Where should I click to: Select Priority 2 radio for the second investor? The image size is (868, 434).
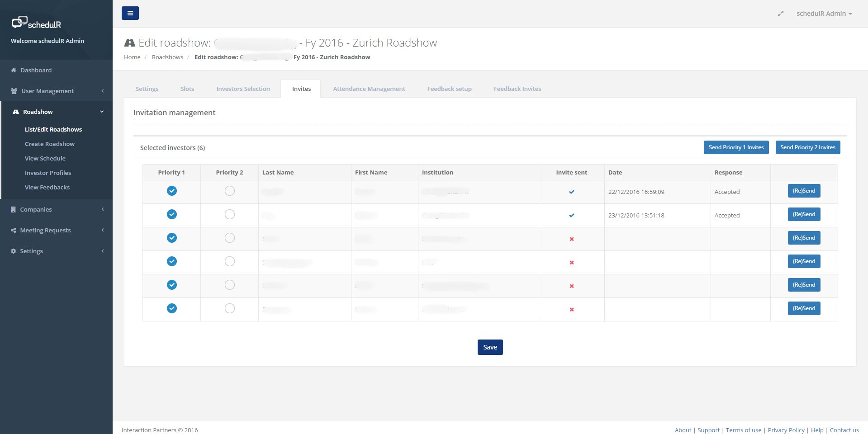[x=229, y=214]
